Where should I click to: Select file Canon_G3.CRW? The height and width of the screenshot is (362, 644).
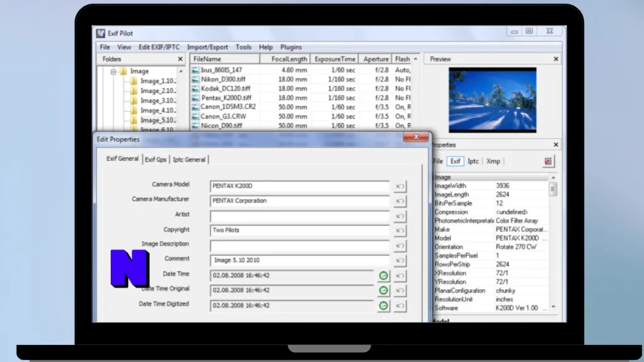pos(223,116)
